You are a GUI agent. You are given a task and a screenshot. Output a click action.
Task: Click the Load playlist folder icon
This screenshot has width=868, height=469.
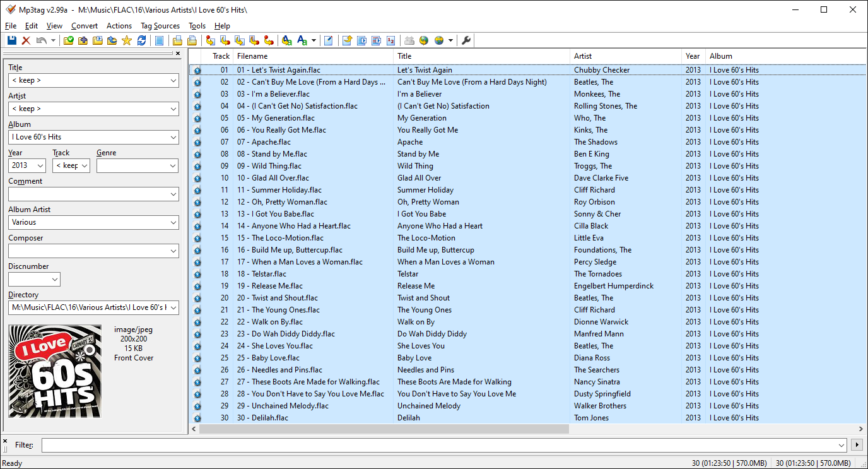[x=97, y=40]
